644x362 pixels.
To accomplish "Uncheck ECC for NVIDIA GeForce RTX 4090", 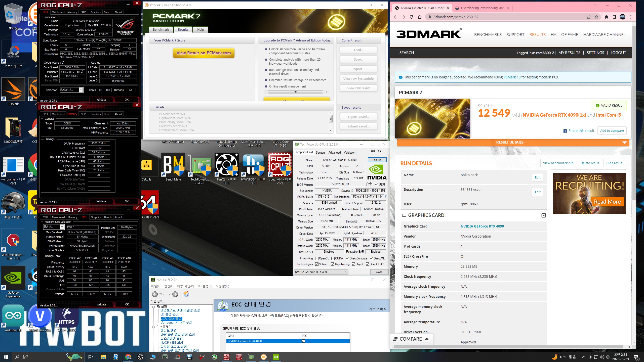I will tap(303, 341).
